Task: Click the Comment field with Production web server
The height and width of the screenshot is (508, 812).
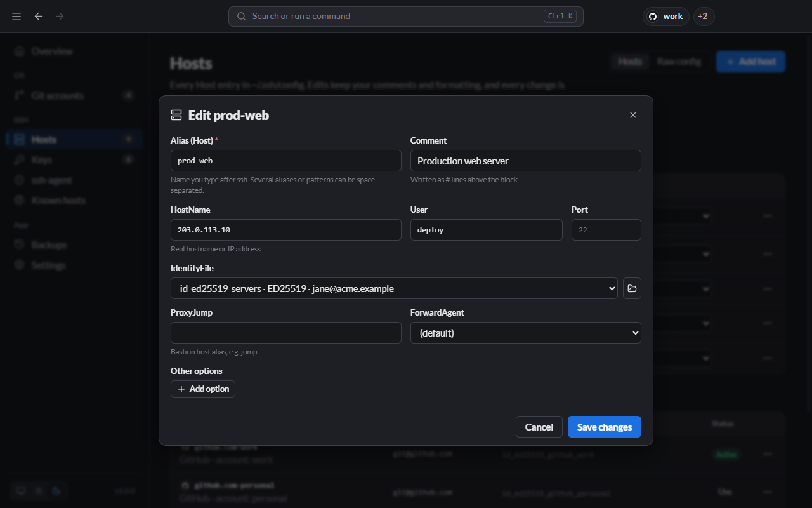Action: pos(526,161)
